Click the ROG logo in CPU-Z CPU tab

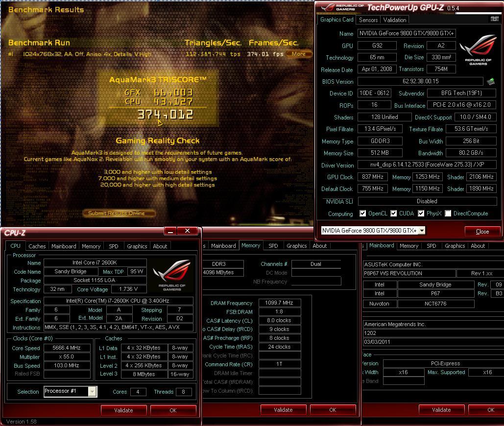pyautogui.click(x=172, y=275)
